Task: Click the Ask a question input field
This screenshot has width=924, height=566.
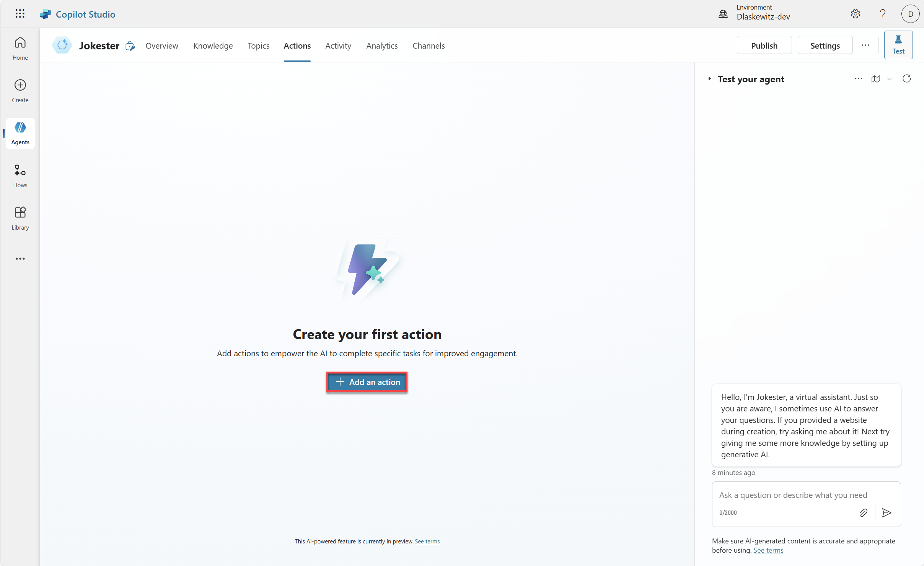Action: pyautogui.click(x=793, y=495)
